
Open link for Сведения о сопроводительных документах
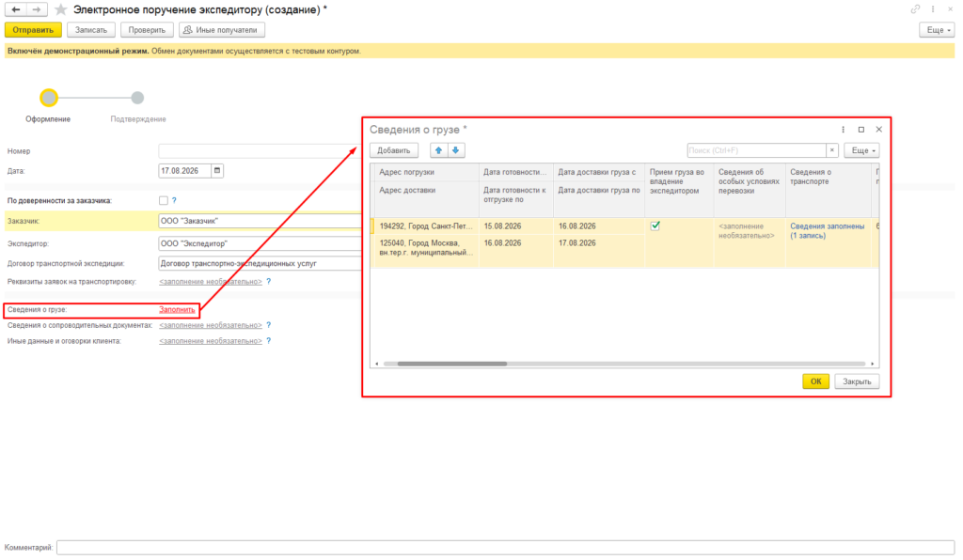[211, 325]
